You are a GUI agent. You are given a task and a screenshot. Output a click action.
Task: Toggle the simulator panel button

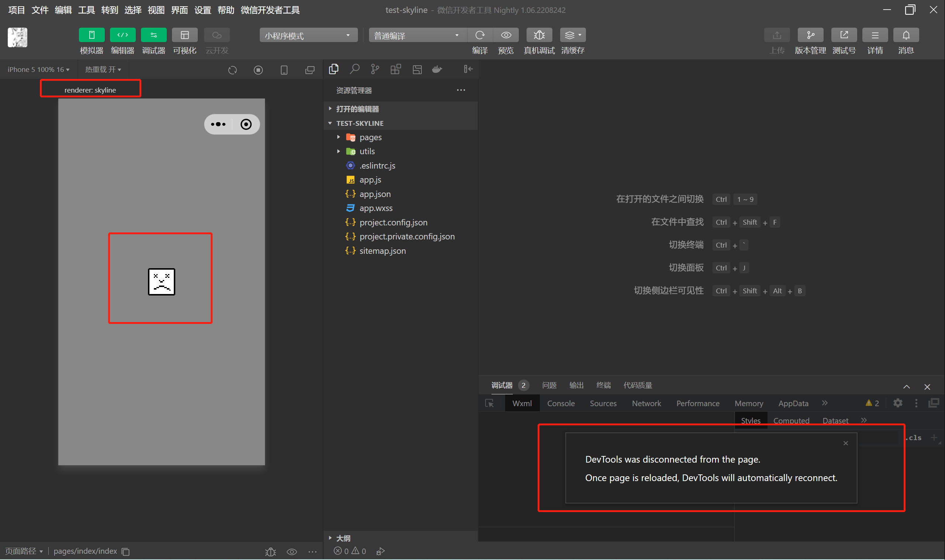(92, 35)
